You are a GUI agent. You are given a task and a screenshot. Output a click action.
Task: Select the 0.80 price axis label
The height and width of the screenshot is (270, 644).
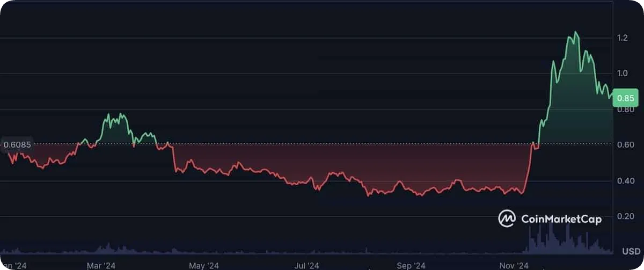click(625, 110)
